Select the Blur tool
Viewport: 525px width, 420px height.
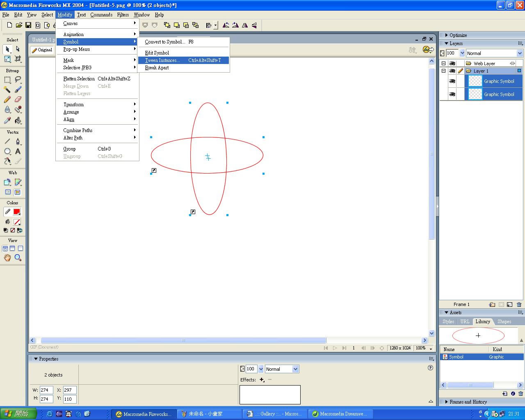(7, 110)
